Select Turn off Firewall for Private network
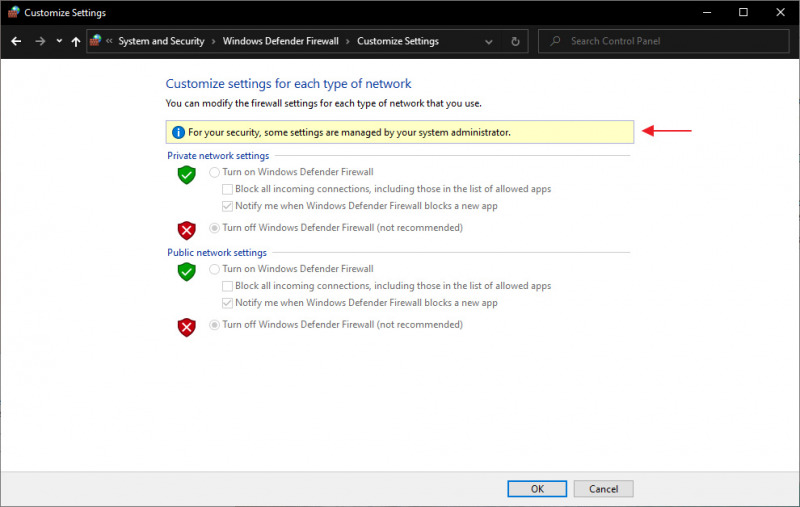 pyautogui.click(x=214, y=228)
